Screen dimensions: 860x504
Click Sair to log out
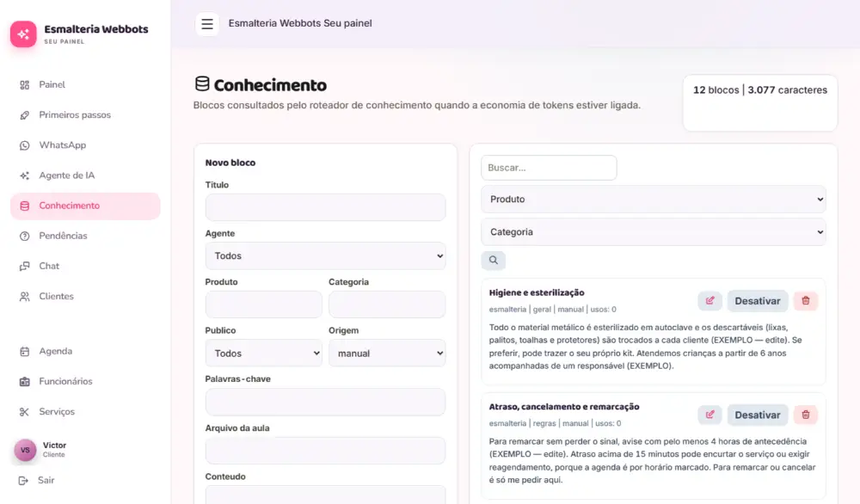tap(46, 481)
